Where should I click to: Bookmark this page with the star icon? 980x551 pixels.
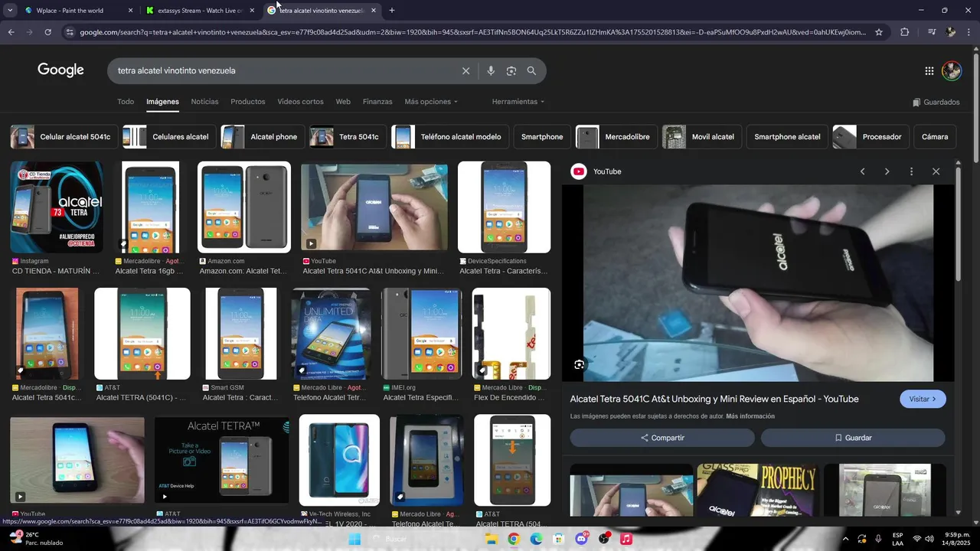click(879, 32)
